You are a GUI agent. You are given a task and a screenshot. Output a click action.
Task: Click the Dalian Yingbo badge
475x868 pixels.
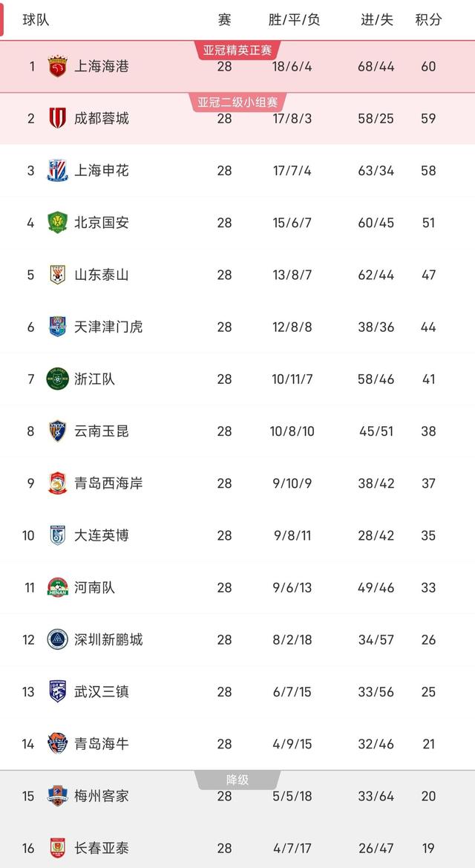(58, 535)
